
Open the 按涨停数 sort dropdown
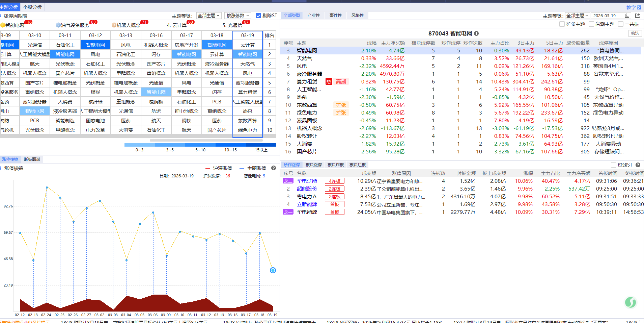pyautogui.click(x=237, y=16)
